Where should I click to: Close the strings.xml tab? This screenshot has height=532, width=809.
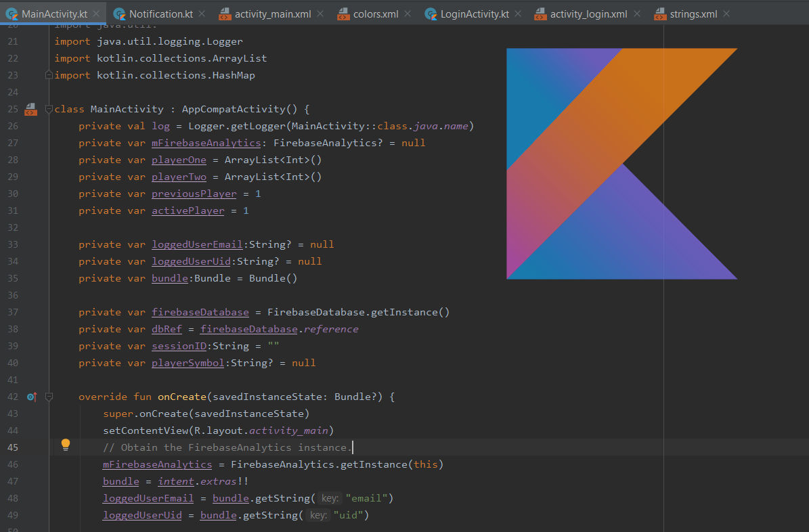click(x=726, y=12)
